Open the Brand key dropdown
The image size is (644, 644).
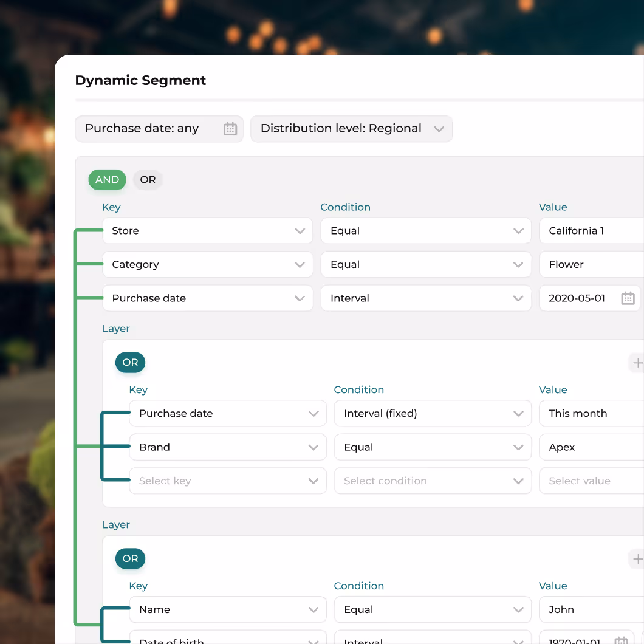(x=228, y=447)
